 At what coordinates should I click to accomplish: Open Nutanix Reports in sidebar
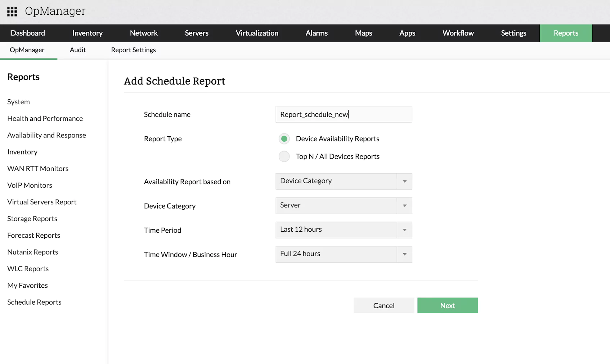coord(32,252)
